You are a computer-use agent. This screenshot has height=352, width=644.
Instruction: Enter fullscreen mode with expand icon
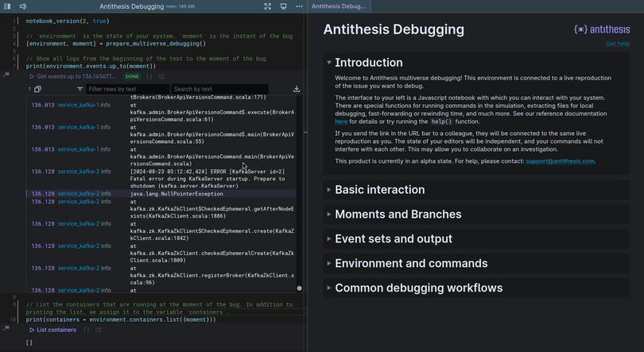click(x=267, y=6)
